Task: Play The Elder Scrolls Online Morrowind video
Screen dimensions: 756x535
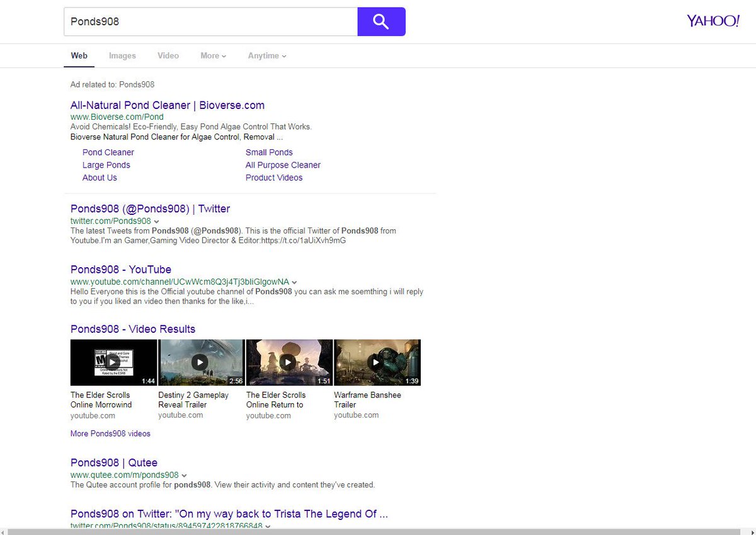Action: [113, 362]
